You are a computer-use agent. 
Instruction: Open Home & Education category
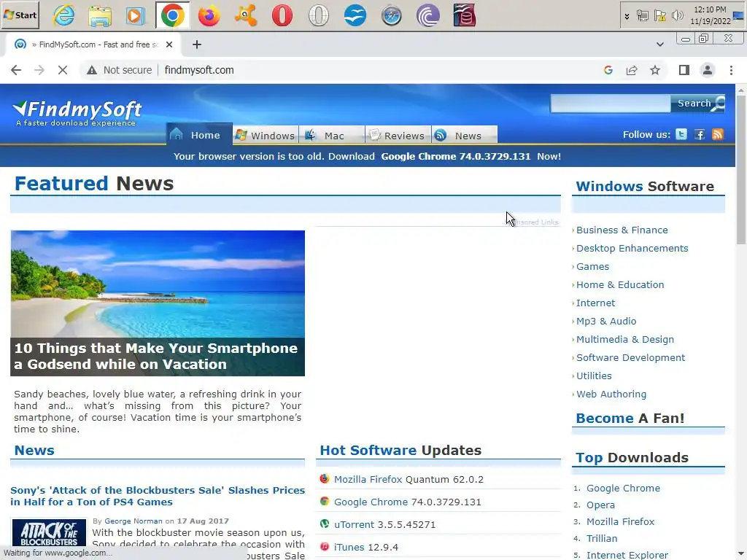pos(620,285)
